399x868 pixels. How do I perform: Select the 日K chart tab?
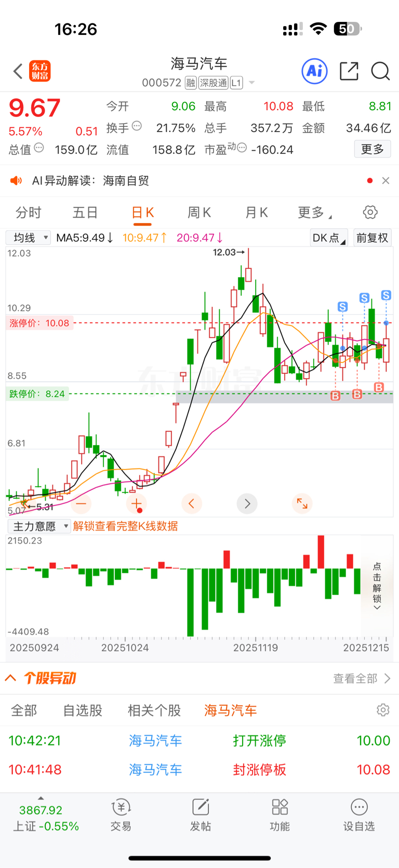pyautogui.click(x=142, y=212)
